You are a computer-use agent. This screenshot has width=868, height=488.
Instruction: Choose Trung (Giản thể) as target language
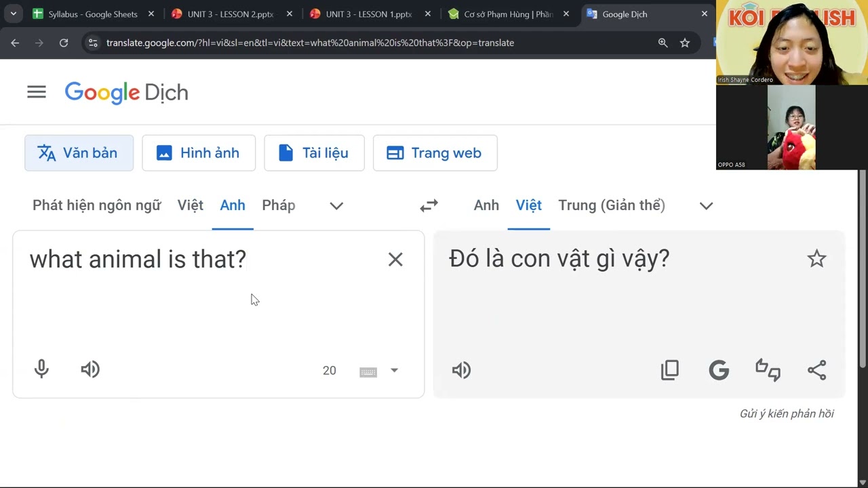[612, 205]
